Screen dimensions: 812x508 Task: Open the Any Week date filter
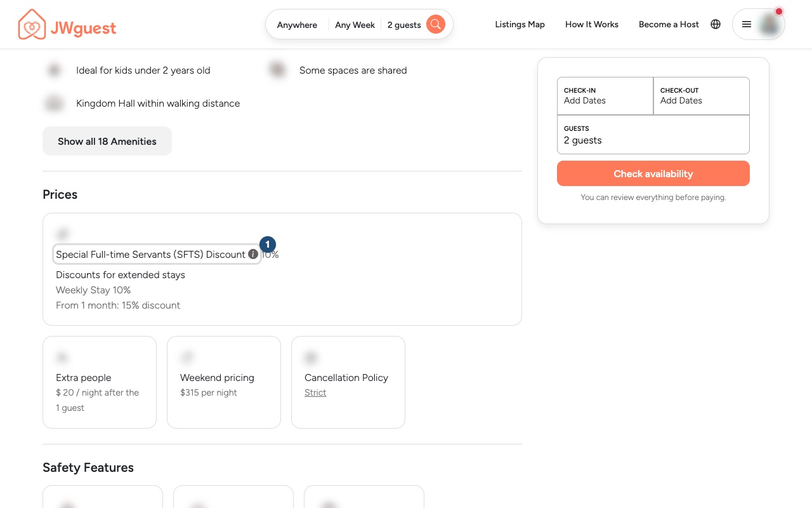[x=355, y=25]
